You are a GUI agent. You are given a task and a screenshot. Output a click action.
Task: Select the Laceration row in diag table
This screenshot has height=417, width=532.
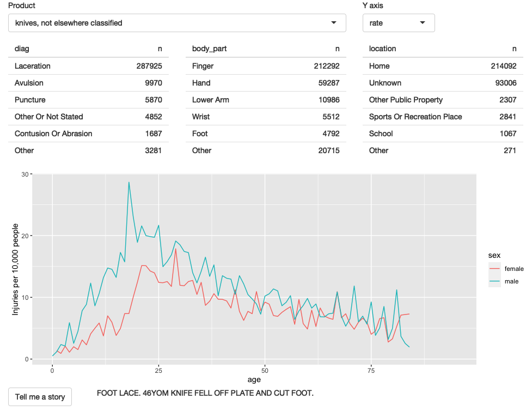pyautogui.click(x=88, y=66)
